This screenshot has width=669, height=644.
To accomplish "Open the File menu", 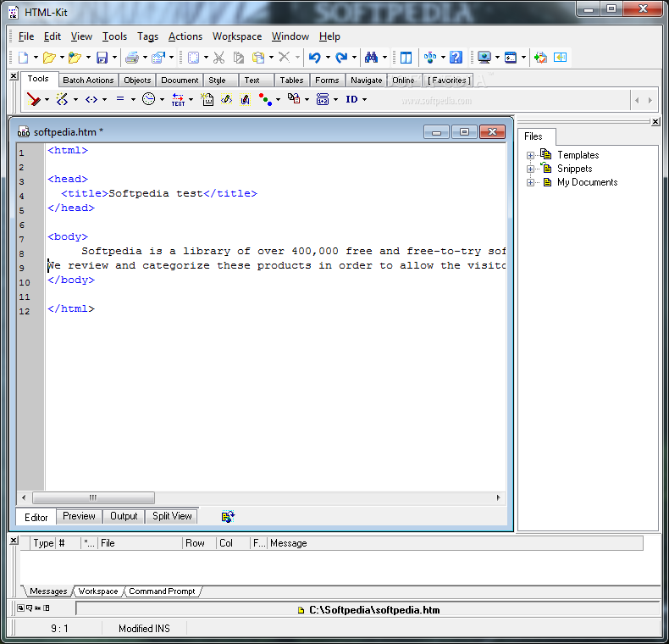I will (26, 36).
